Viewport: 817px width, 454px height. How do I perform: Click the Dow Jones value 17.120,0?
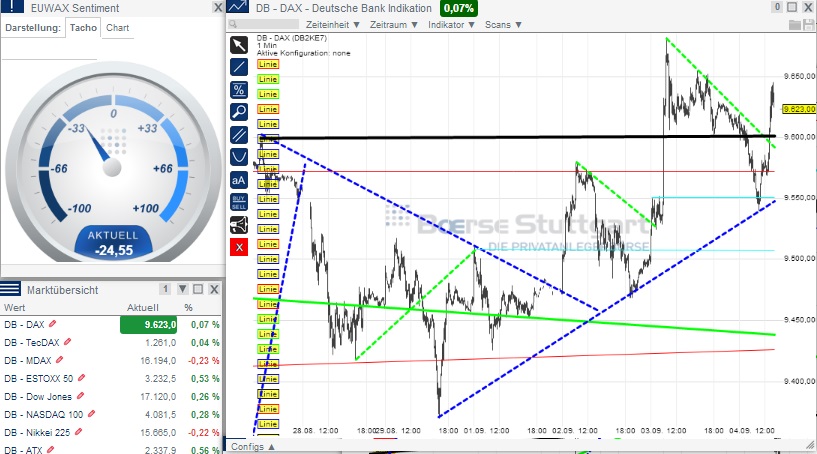click(x=158, y=396)
